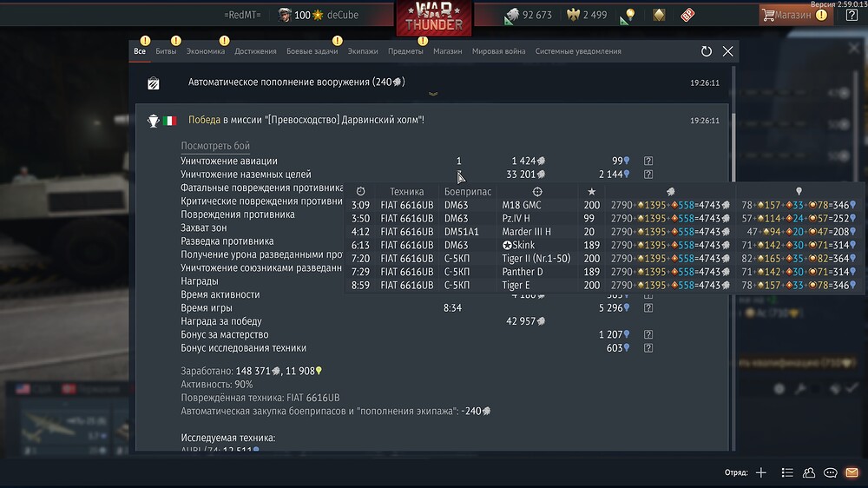Click the silver lions column header icon
The height and width of the screenshot is (488, 868).
coord(670,191)
